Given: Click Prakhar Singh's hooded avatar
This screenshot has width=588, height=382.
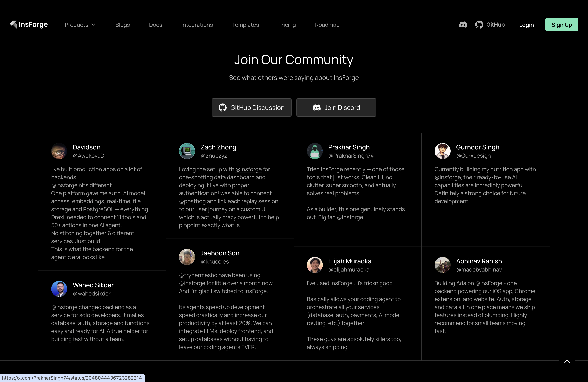Looking at the screenshot, I should [x=315, y=151].
